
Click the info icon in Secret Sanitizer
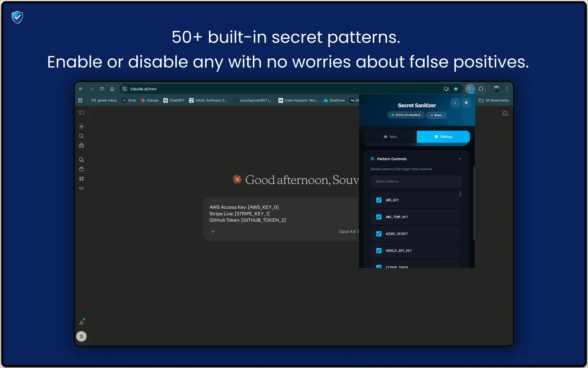pyautogui.click(x=455, y=103)
